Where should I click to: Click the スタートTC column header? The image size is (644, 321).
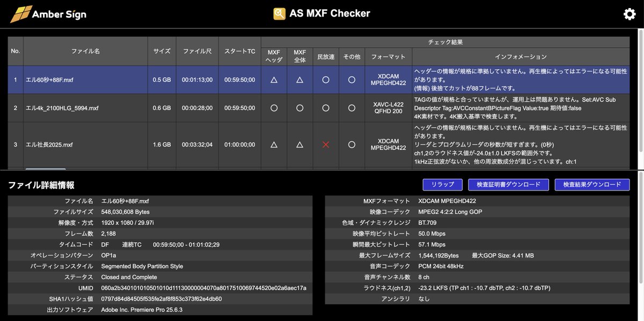pyautogui.click(x=239, y=51)
